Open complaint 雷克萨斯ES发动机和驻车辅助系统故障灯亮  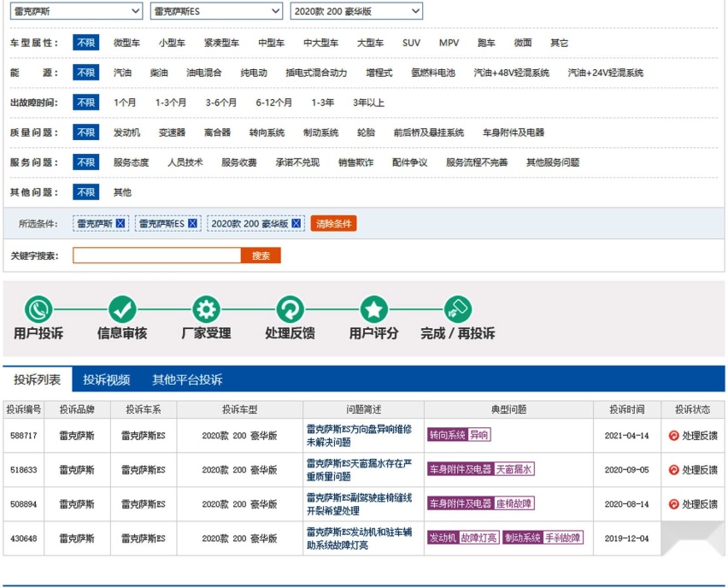click(x=359, y=538)
